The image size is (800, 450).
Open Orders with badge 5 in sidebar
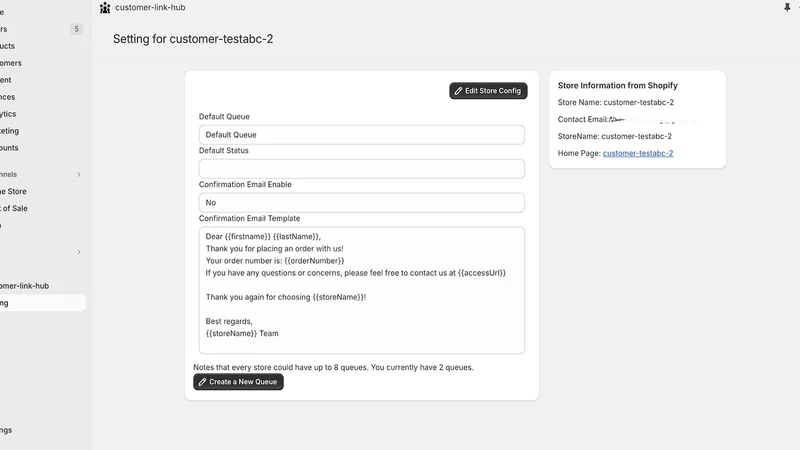point(41,29)
